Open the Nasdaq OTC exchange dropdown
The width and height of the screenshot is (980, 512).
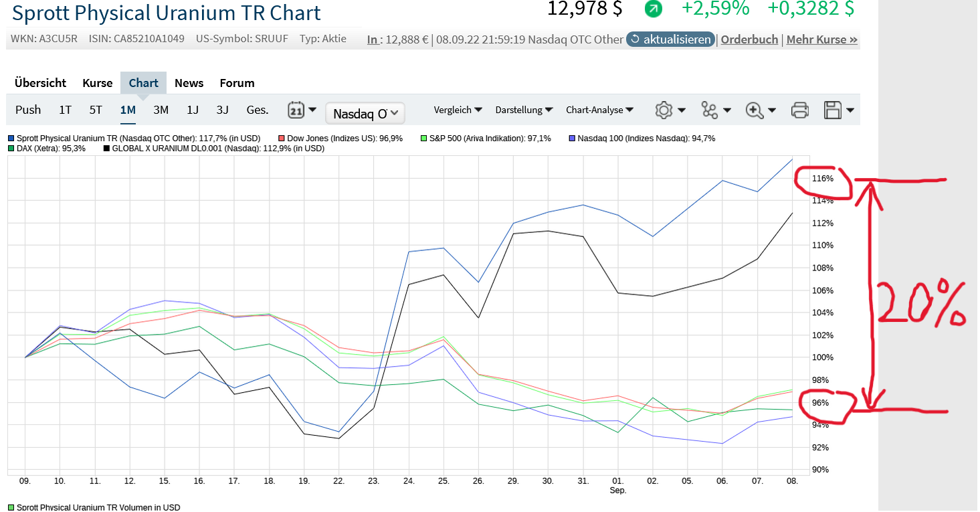click(365, 113)
